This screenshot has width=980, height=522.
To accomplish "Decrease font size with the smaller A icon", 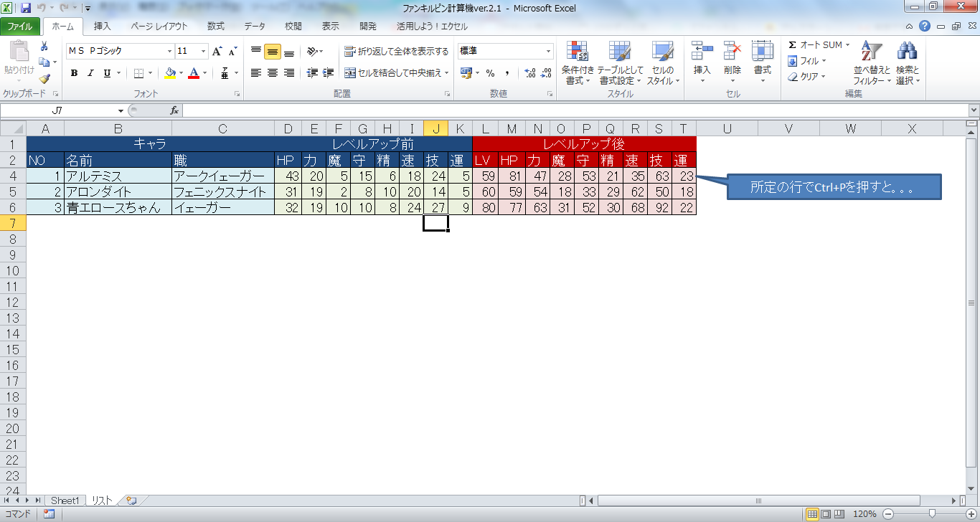I will [x=232, y=52].
